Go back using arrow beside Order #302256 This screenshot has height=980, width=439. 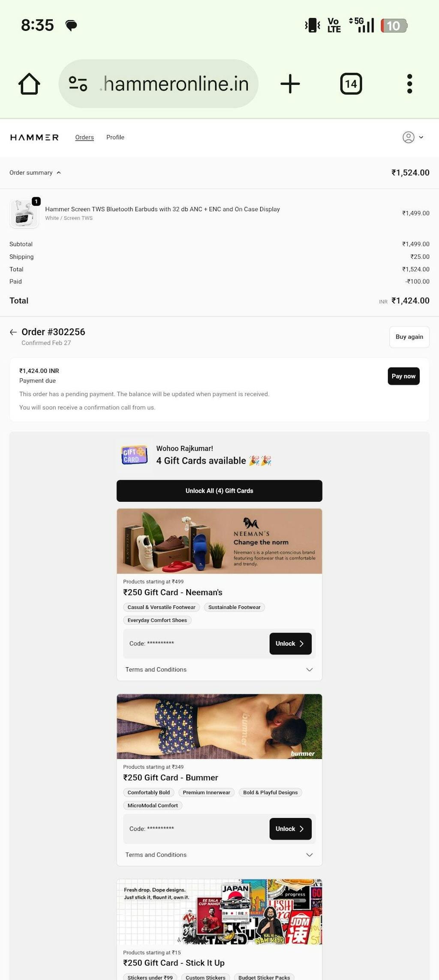(x=13, y=332)
